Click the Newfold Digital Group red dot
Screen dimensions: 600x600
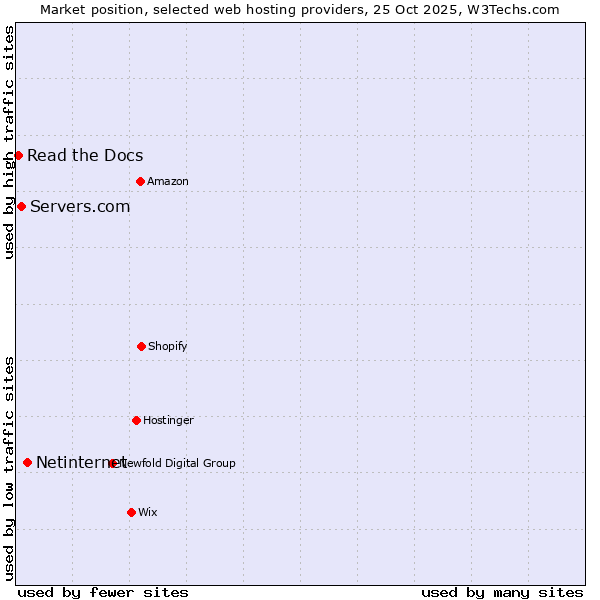tap(113, 463)
